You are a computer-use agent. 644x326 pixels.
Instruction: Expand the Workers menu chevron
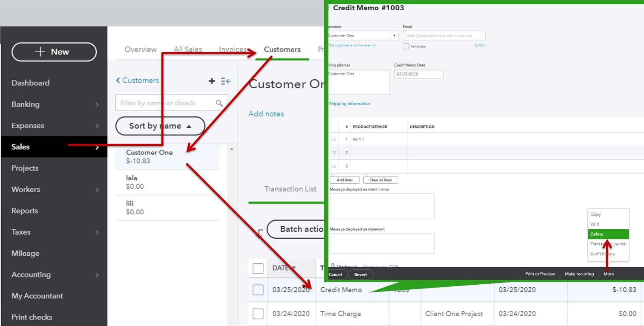97,190
